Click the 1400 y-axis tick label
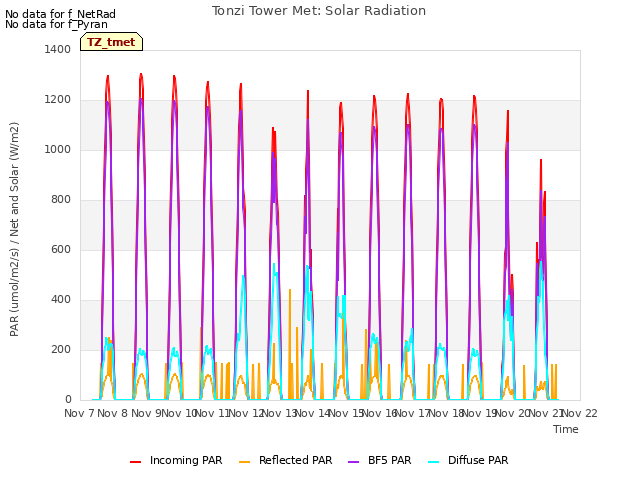Viewport: 640px width, 480px height. click(x=58, y=49)
